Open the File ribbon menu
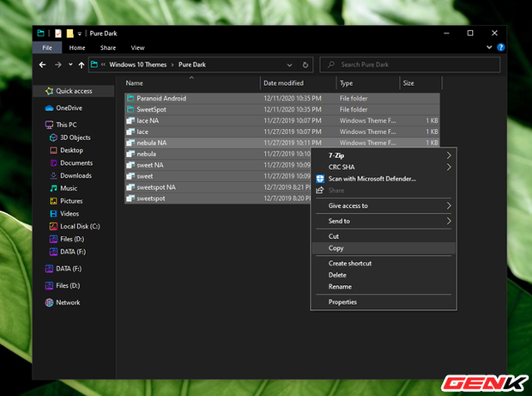Image resolution: width=532 pixels, height=396 pixels. [x=47, y=48]
